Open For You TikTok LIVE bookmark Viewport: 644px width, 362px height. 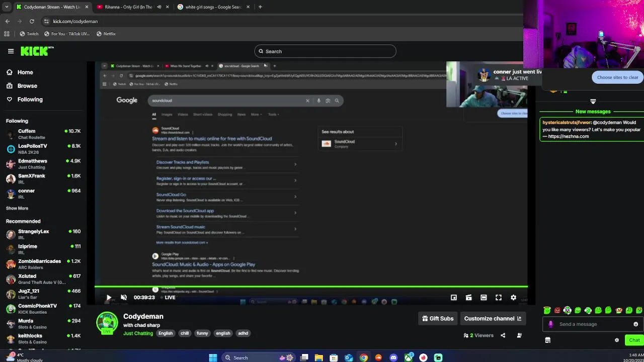(67, 34)
